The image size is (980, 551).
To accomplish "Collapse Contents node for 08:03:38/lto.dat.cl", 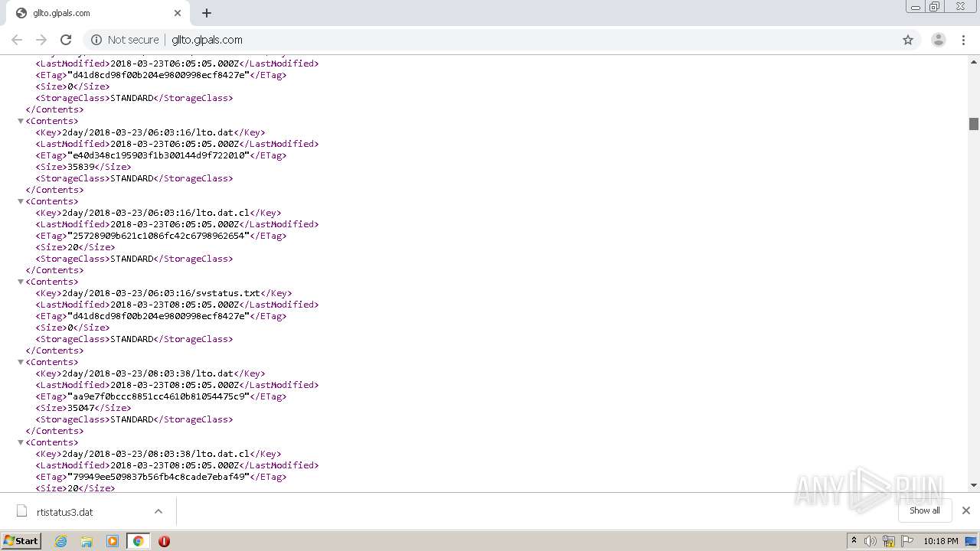I will 21,442.
